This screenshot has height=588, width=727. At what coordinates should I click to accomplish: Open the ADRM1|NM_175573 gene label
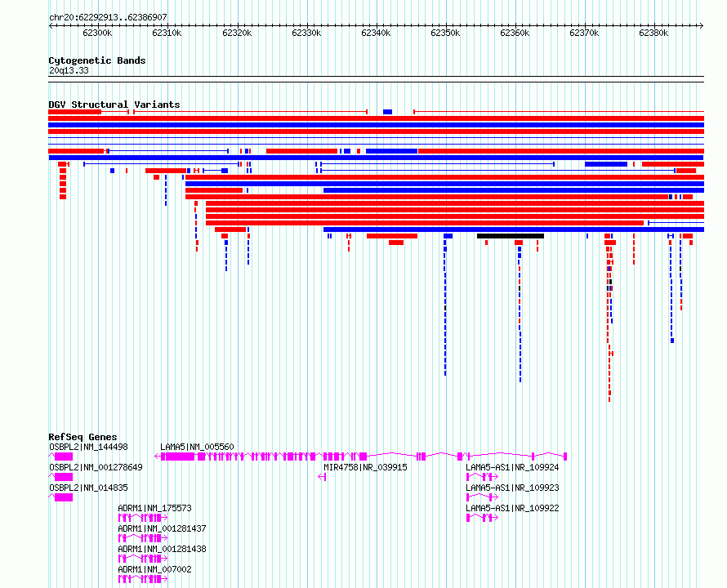155,508
